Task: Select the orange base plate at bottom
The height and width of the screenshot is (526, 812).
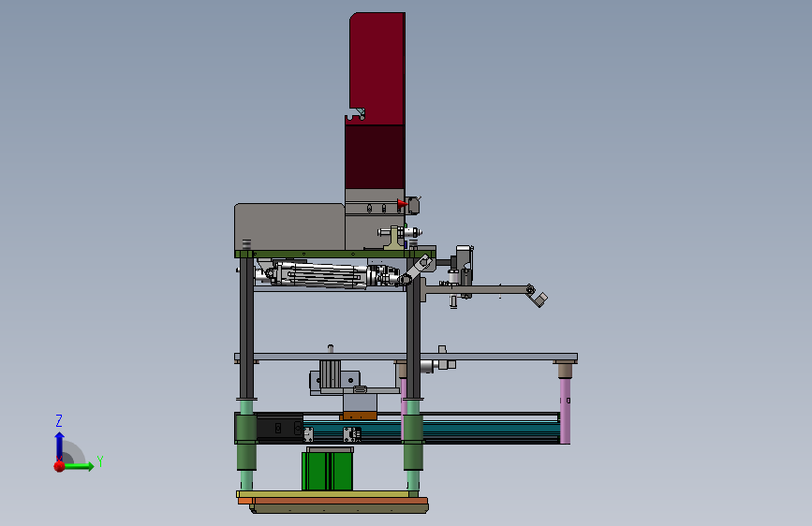Action: [333, 501]
